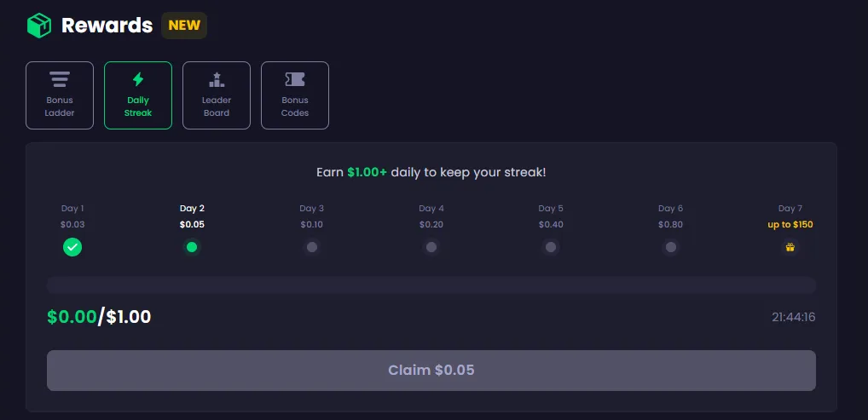Screen dimensions: 868x420
Task: Click the Bonus Codes ticket icon
Action: pos(295,79)
